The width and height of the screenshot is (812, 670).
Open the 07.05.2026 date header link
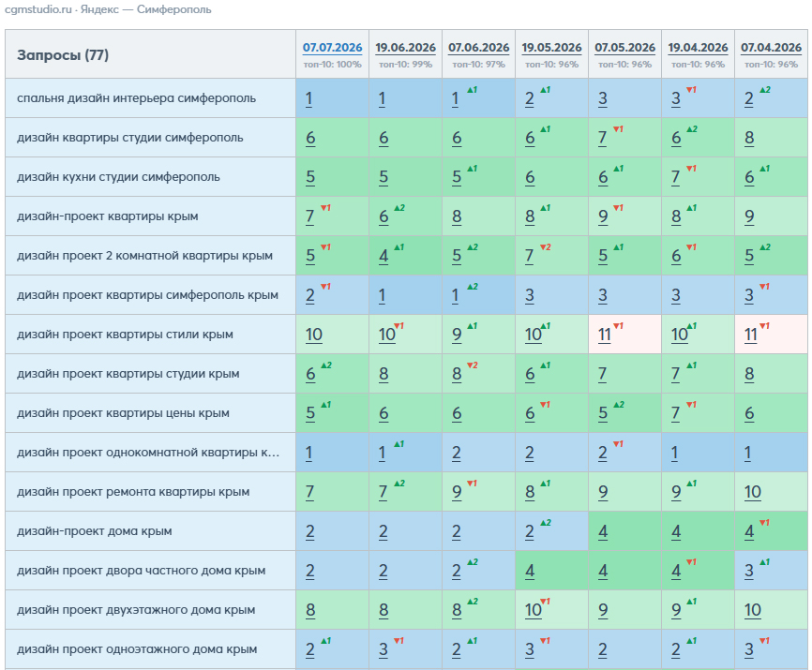point(624,48)
